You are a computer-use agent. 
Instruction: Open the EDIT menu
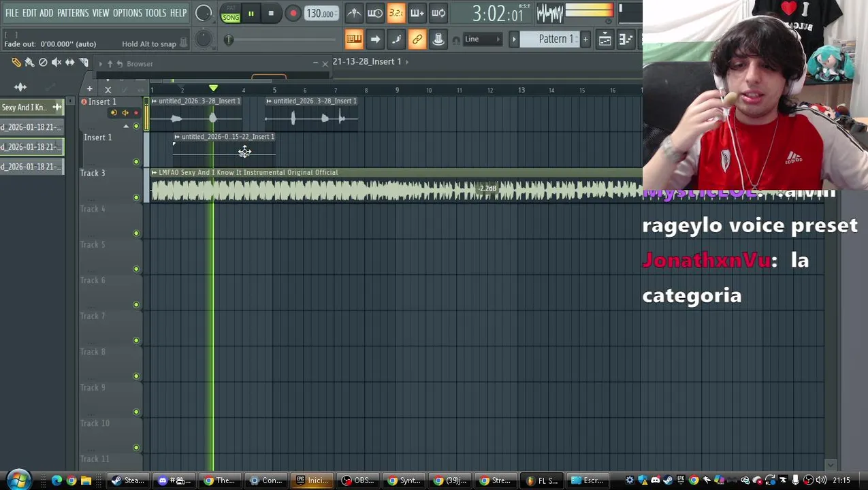point(29,13)
